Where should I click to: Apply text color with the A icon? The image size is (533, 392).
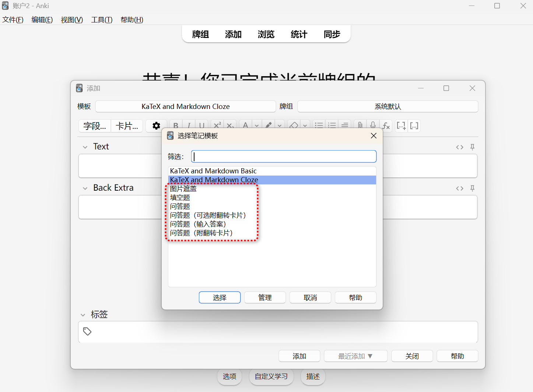click(246, 126)
